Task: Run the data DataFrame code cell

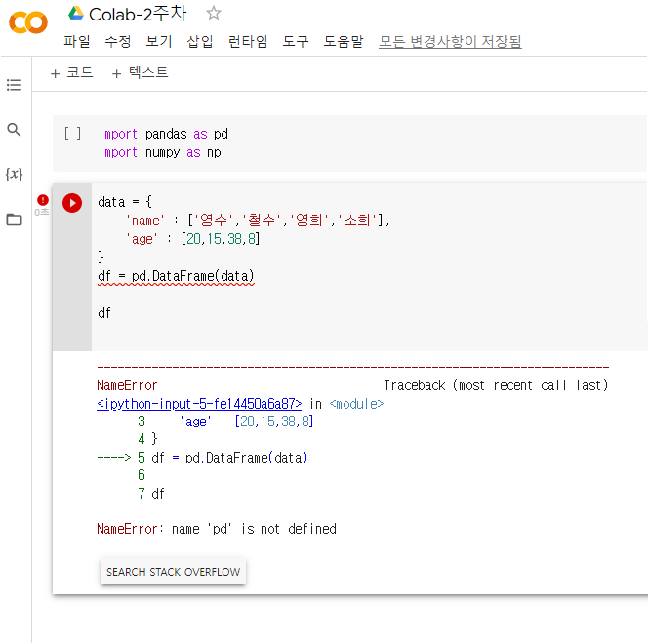Action: pos(72,203)
